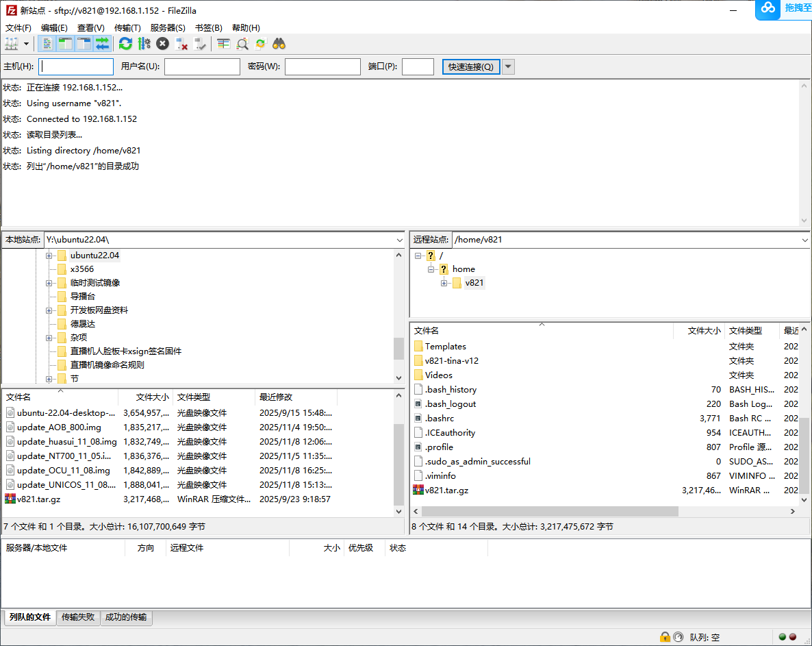Click the horizontal scrollbar of remote file list

(550, 511)
